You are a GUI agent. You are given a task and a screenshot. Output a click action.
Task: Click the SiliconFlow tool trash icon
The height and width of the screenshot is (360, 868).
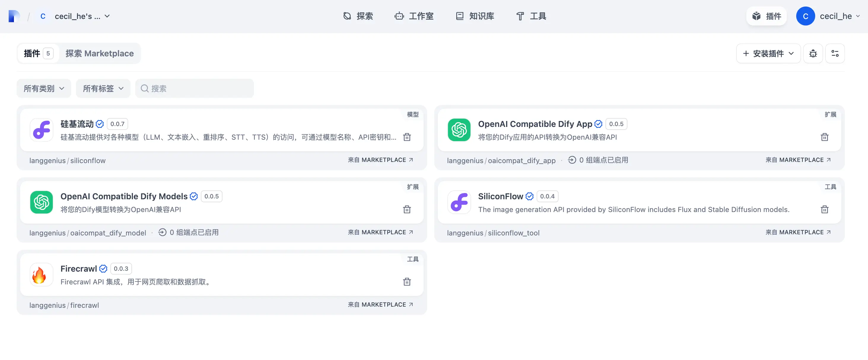coord(824,209)
